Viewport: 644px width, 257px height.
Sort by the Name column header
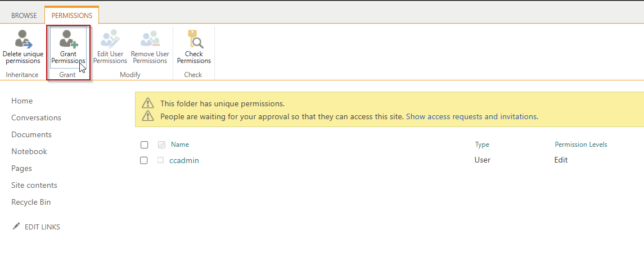(179, 145)
